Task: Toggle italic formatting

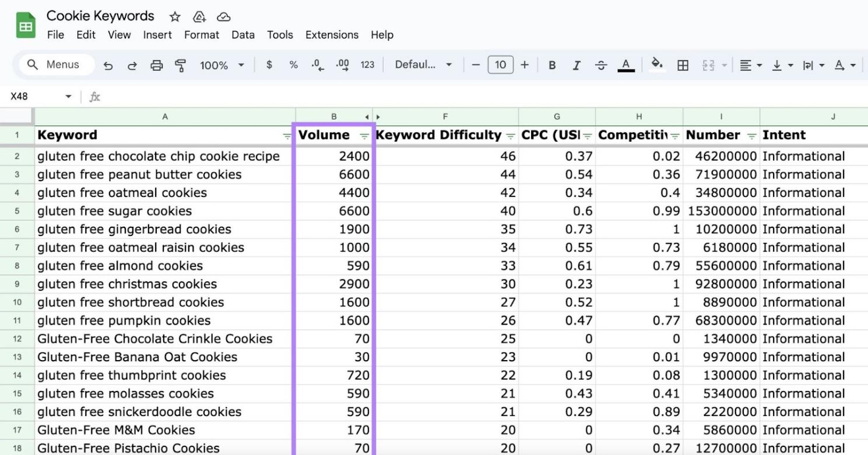Action: (577, 65)
